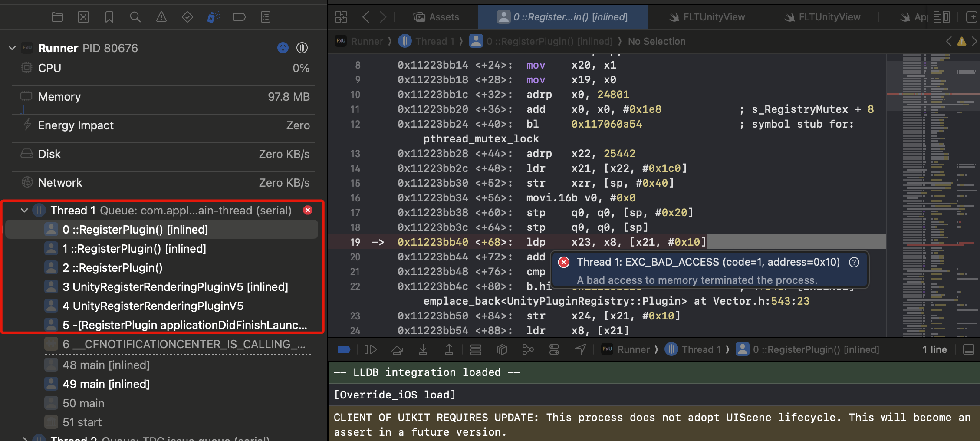Toggle the blue debug gauges button
The image size is (980, 441).
point(283,48)
